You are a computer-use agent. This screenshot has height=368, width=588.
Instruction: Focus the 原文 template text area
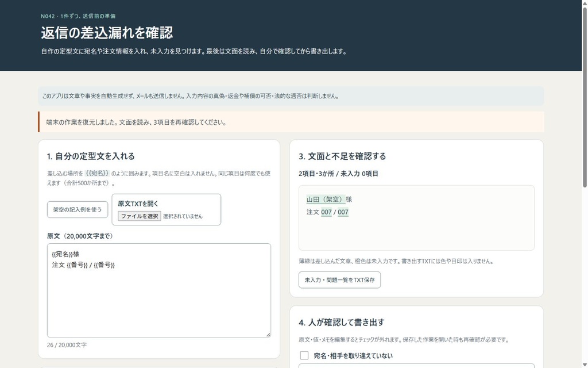[159, 290]
